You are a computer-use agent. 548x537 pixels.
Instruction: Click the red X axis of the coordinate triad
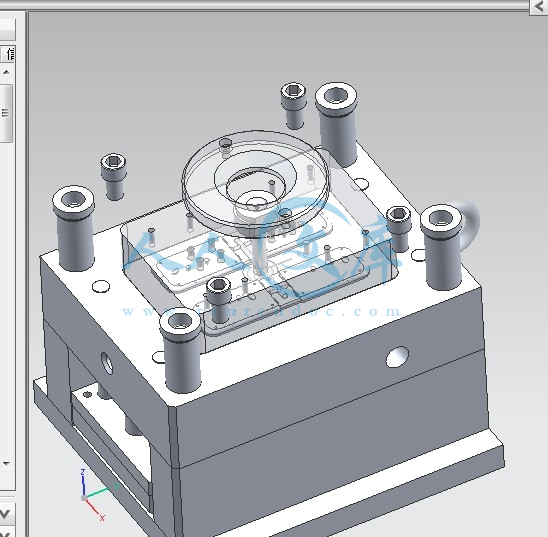tap(94, 509)
